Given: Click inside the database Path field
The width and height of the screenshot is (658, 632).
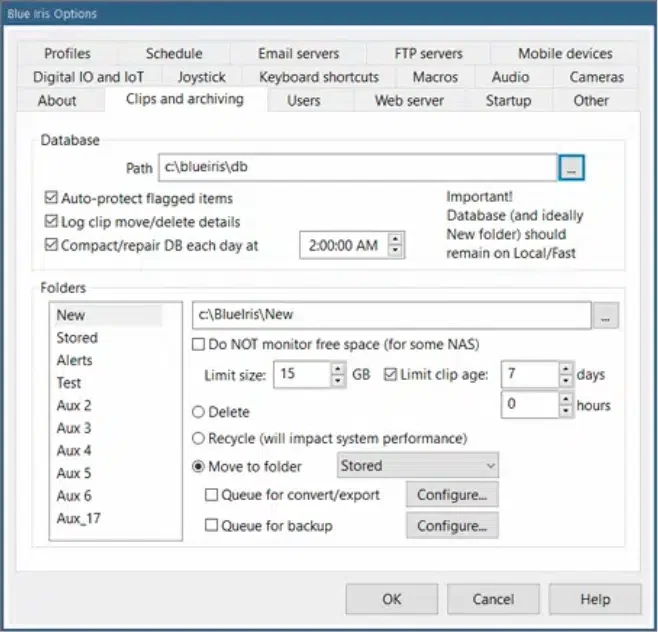Looking at the screenshot, I should [355, 169].
